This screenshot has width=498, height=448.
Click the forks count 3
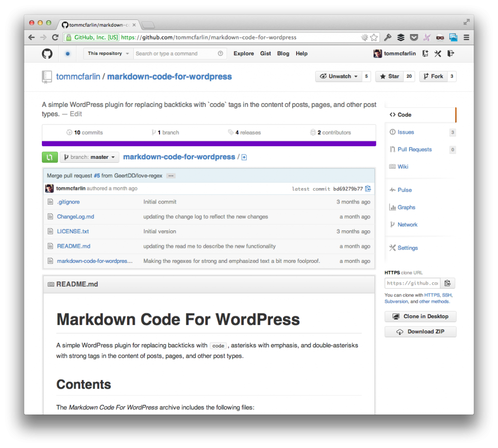[452, 76]
